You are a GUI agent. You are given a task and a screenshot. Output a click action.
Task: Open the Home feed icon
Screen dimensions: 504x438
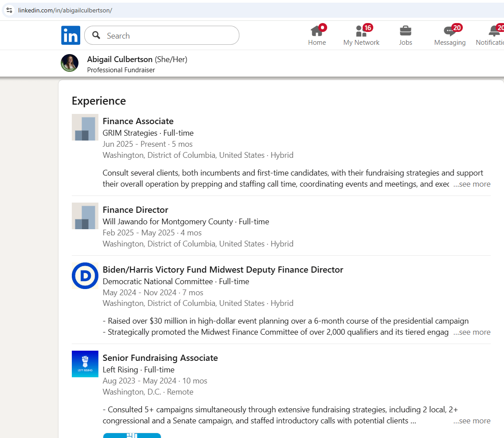click(316, 31)
